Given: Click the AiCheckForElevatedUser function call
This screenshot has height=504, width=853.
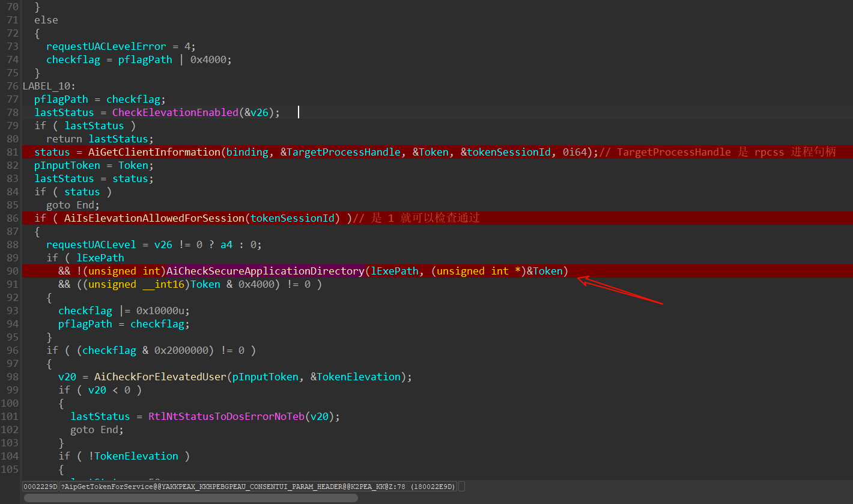Looking at the screenshot, I should 160,377.
